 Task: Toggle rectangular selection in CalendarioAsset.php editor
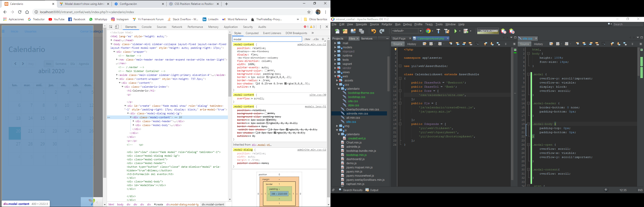(477, 44)
